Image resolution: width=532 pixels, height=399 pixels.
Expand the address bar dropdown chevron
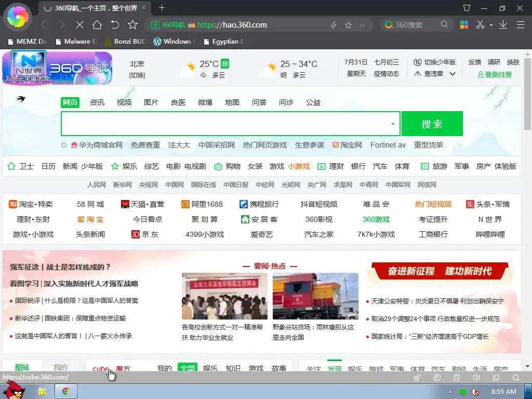click(362, 25)
